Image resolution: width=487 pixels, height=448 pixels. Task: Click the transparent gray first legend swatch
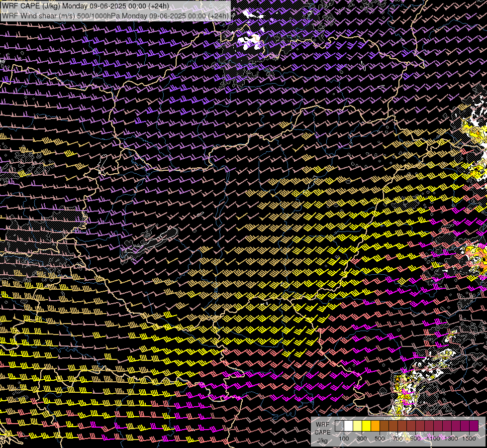pyautogui.click(x=339, y=426)
